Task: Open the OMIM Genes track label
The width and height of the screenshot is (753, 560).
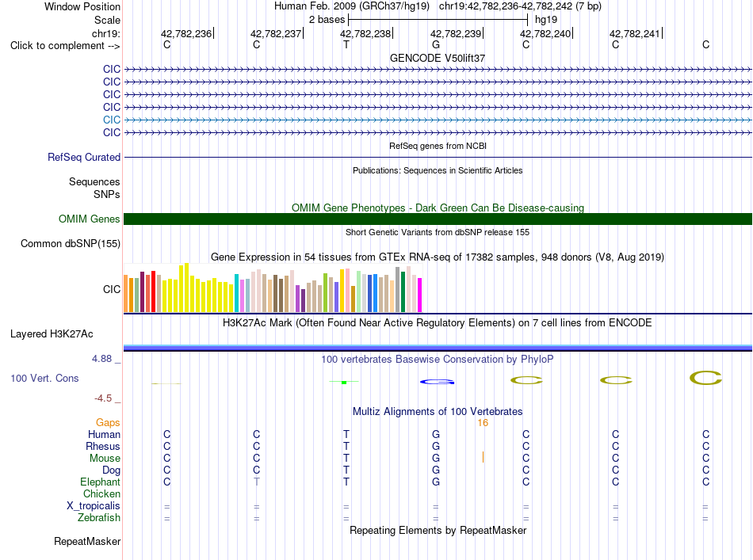Action: coord(89,219)
